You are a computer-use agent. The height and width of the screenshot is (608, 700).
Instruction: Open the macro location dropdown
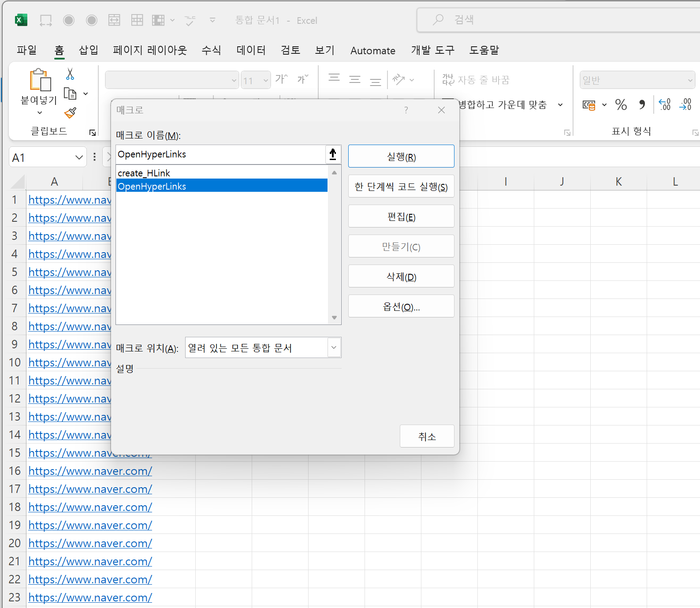pyautogui.click(x=334, y=347)
